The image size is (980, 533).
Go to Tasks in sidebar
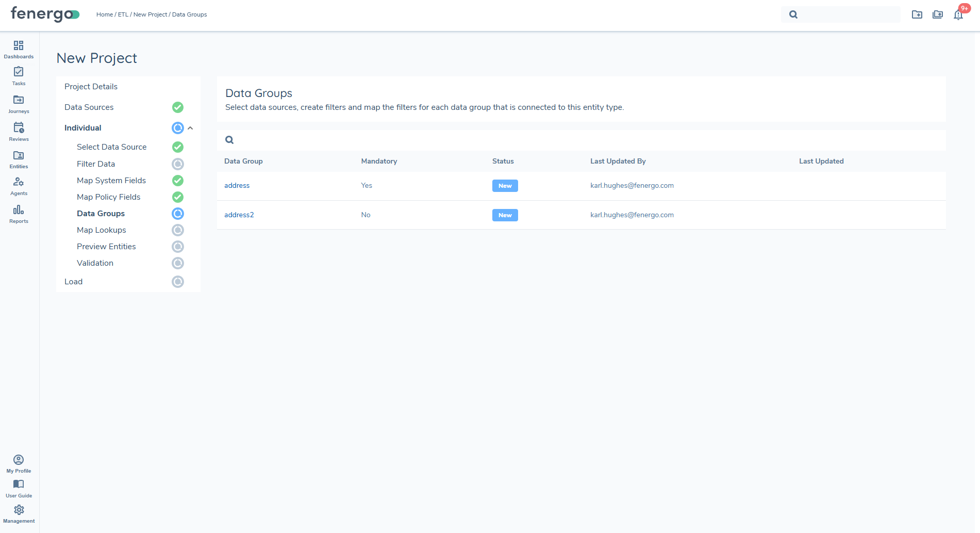[19, 72]
